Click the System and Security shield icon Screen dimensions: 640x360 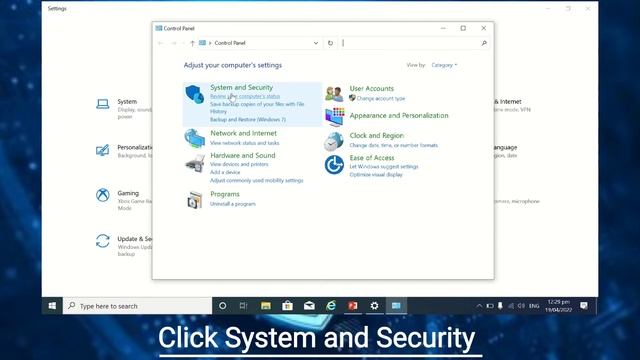click(x=195, y=94)
